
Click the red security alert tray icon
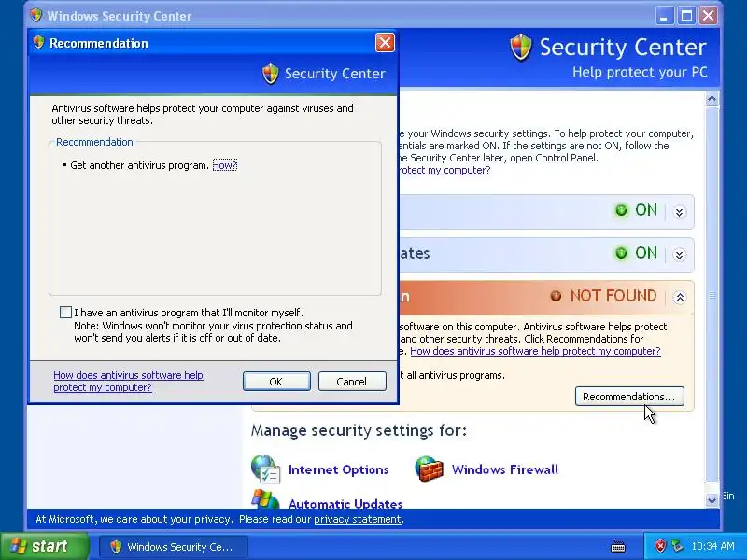click(660, 546)
